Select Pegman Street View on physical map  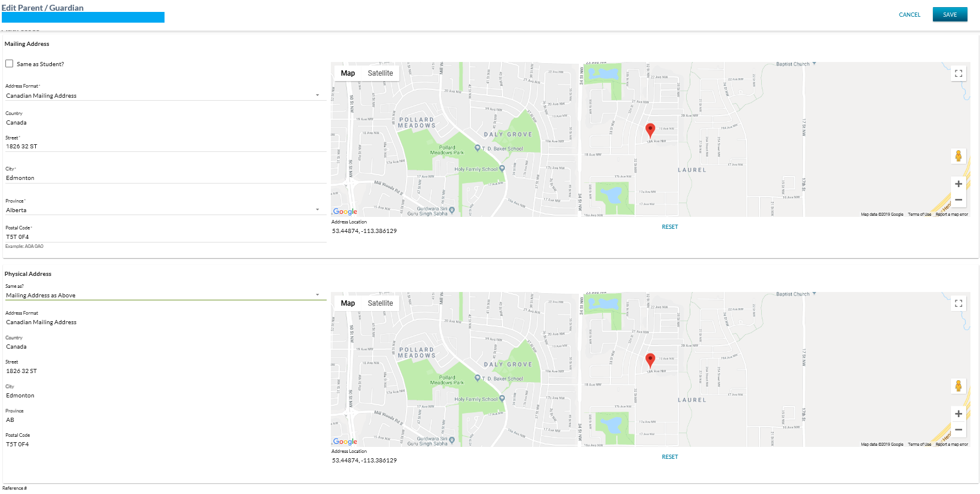958,386
